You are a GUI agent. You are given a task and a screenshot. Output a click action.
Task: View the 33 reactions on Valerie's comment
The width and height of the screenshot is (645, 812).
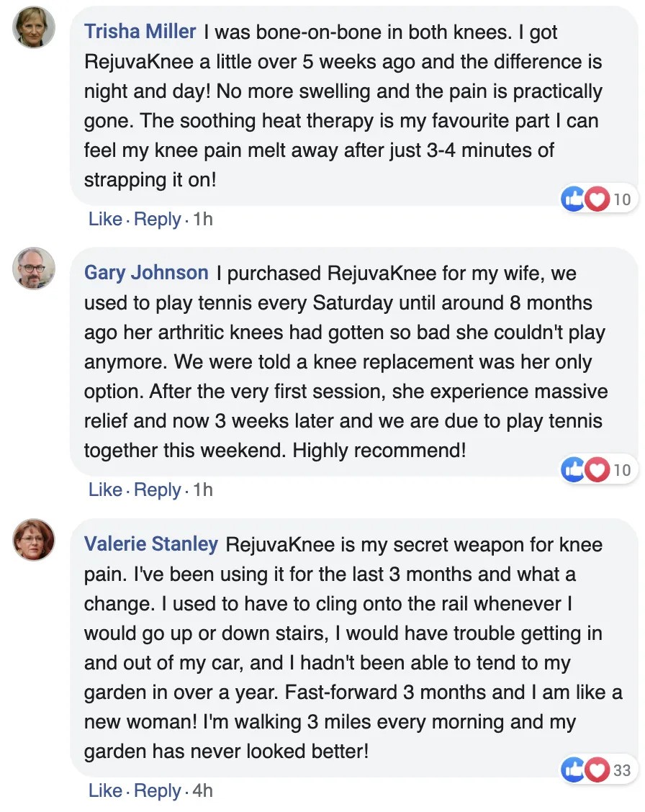click(x=622, y=771)
